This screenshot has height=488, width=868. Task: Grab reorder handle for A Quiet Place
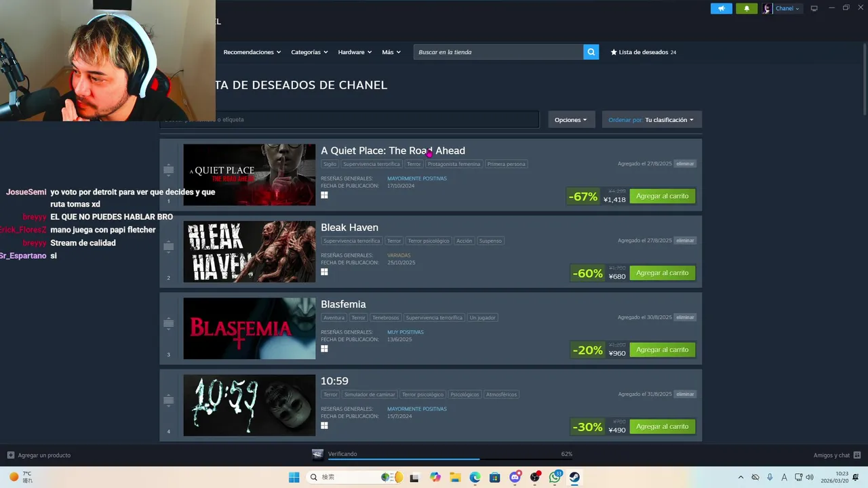pyautogui.click(x=169, y=169)
